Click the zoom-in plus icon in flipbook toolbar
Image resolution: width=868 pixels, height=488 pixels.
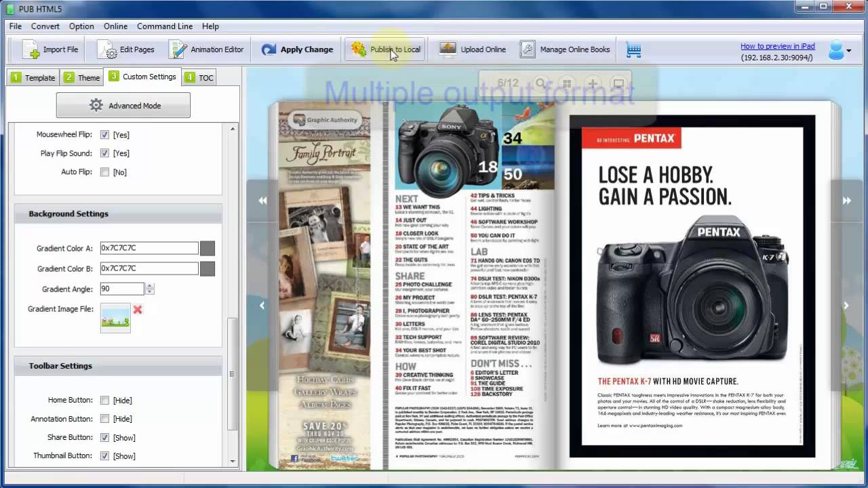click(592, 84)
